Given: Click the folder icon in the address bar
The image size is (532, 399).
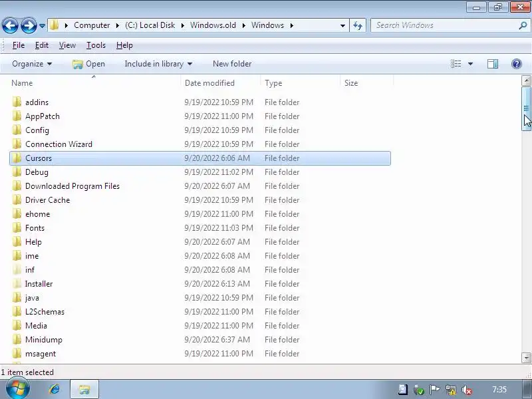Looking at the screenshot, I should click(54, 25).
